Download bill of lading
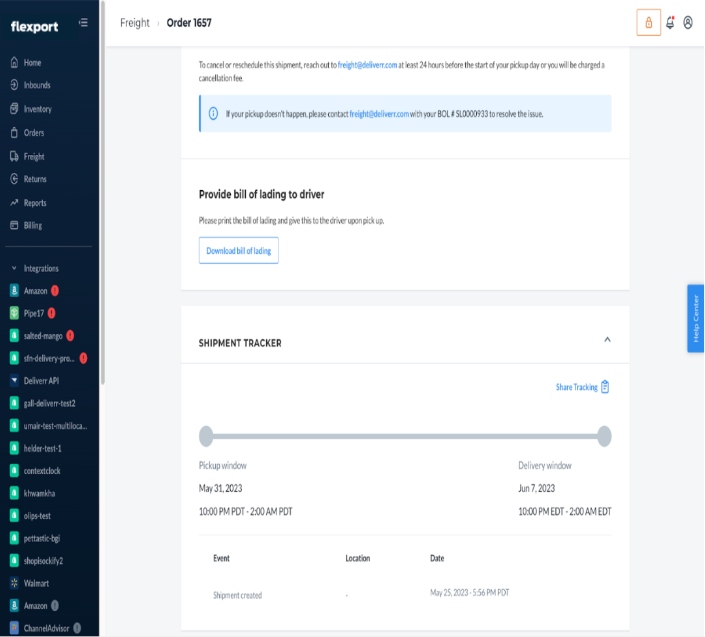 [x=239, y=250]
